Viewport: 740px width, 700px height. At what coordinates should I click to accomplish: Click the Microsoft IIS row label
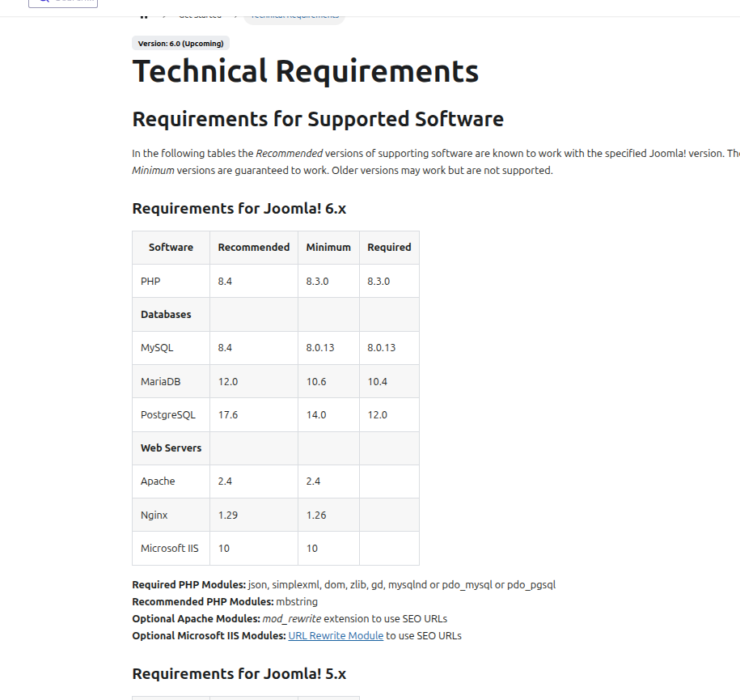[169, 549]
